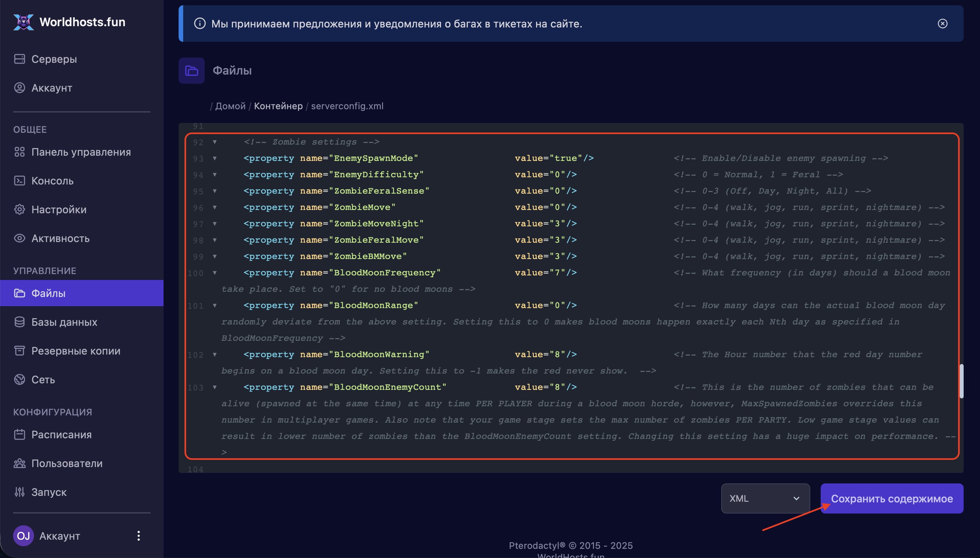This screenshot has width=980, height=558.
Task: Dismiss the info banner with close icon
Action: pos(942,24)
